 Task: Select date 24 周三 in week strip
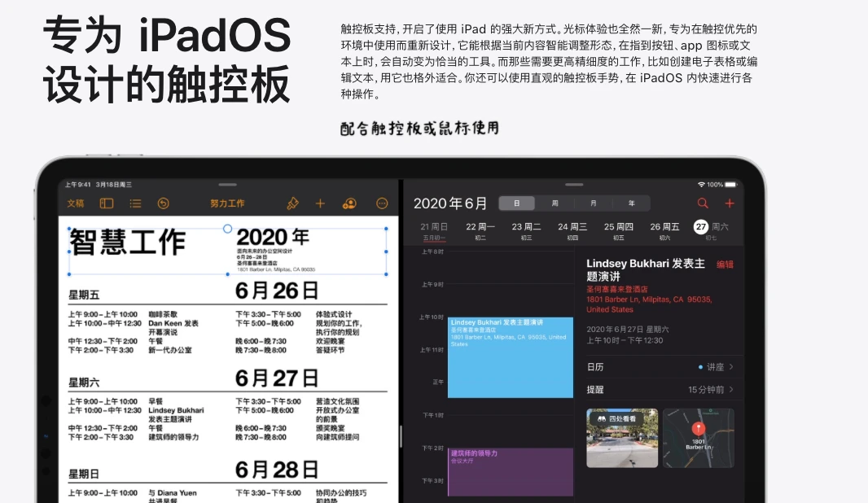coord(572,231)
